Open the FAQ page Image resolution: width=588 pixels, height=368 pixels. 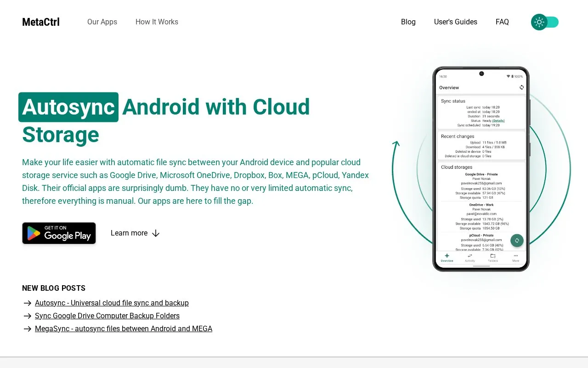(x=502, y=22)
